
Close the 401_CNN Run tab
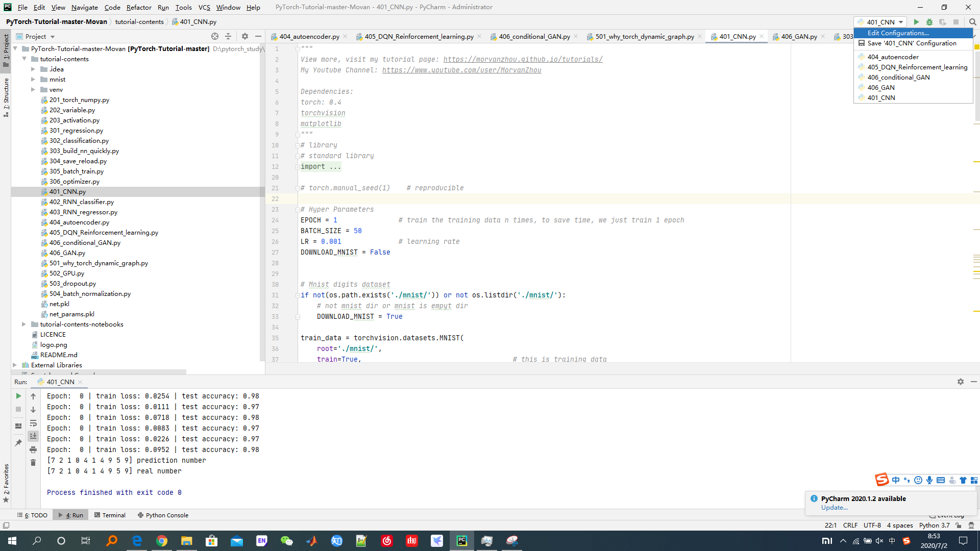(x=80, y=382)
